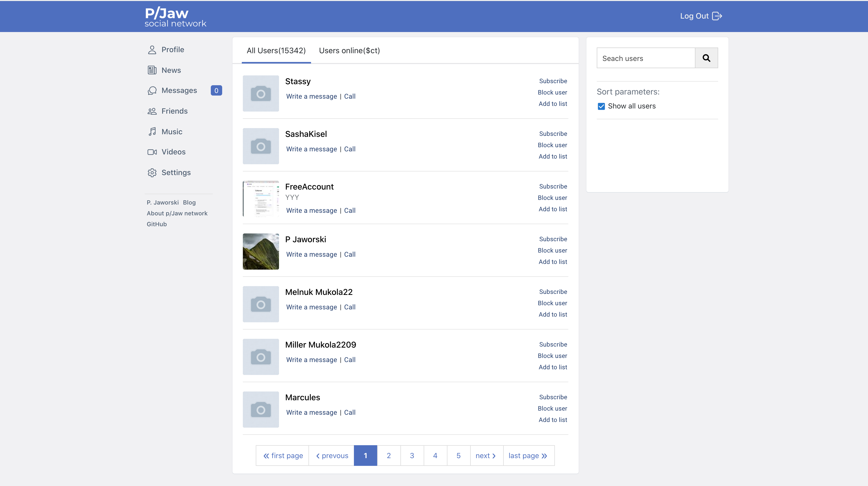Click the Messages unread count badge
The width and height of the screenshot is (868, 486).
[216, 90]
